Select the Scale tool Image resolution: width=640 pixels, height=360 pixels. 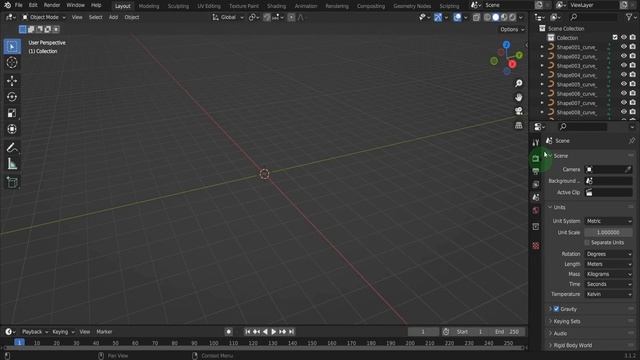(12, 113)
